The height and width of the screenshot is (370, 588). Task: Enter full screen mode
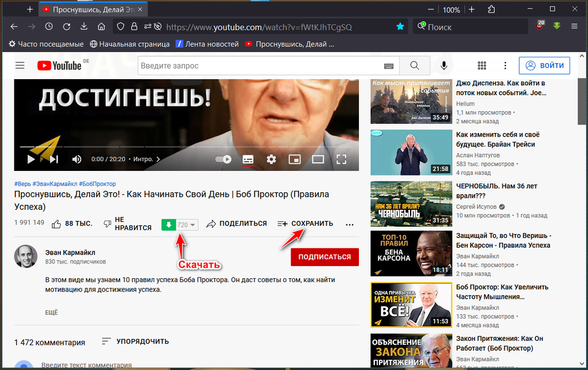pyautogui.click(x=341, y=159)
